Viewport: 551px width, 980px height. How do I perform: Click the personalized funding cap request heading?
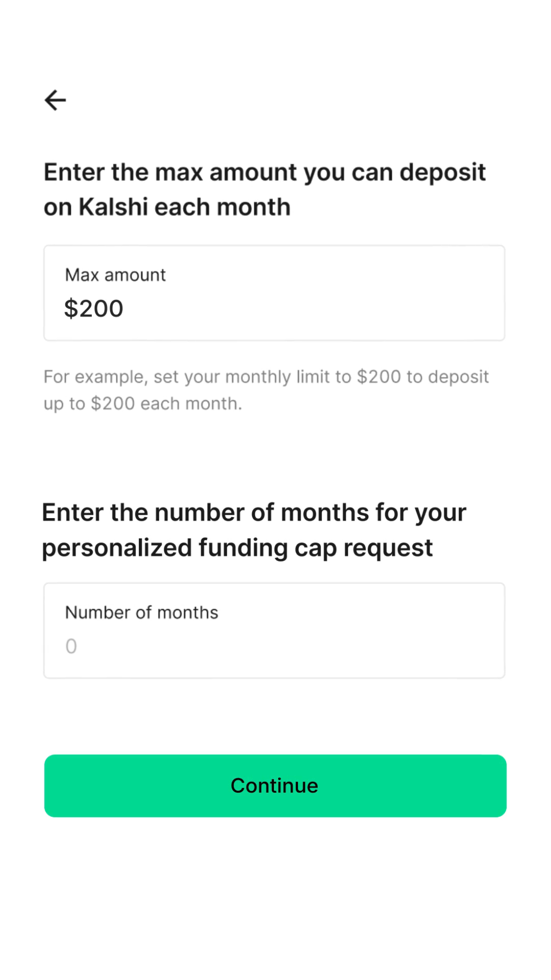[x=254, y=530]
